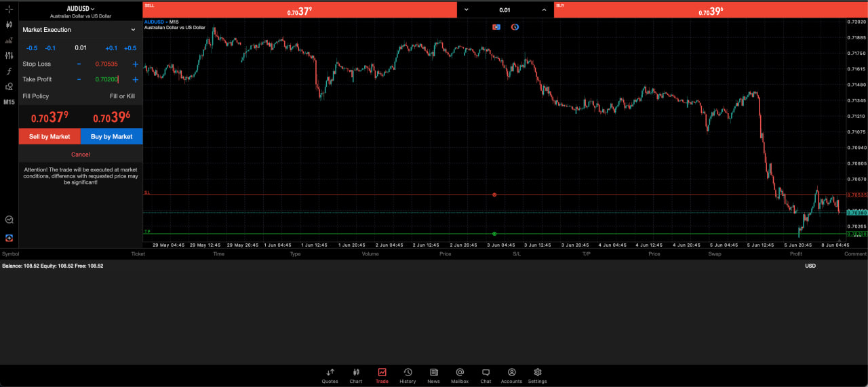
Task: Click the Take Profit 0.70200 field
Action: 106,79
